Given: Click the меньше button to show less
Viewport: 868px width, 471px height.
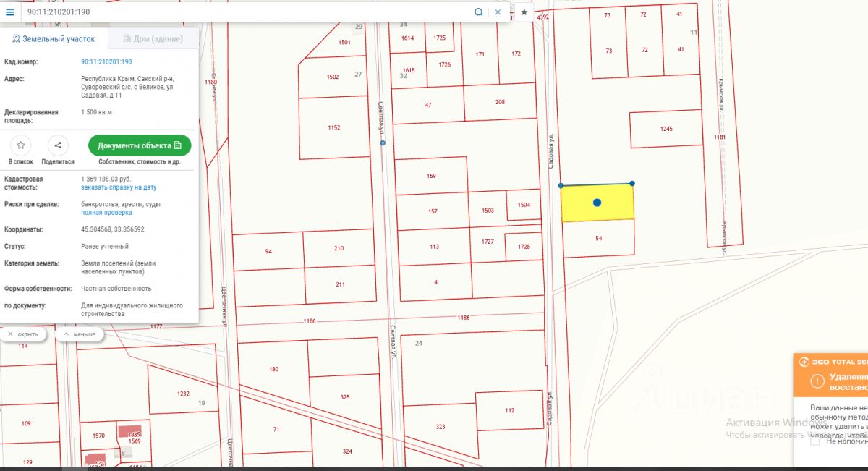Looking at the screenshot, I should 80,335.
